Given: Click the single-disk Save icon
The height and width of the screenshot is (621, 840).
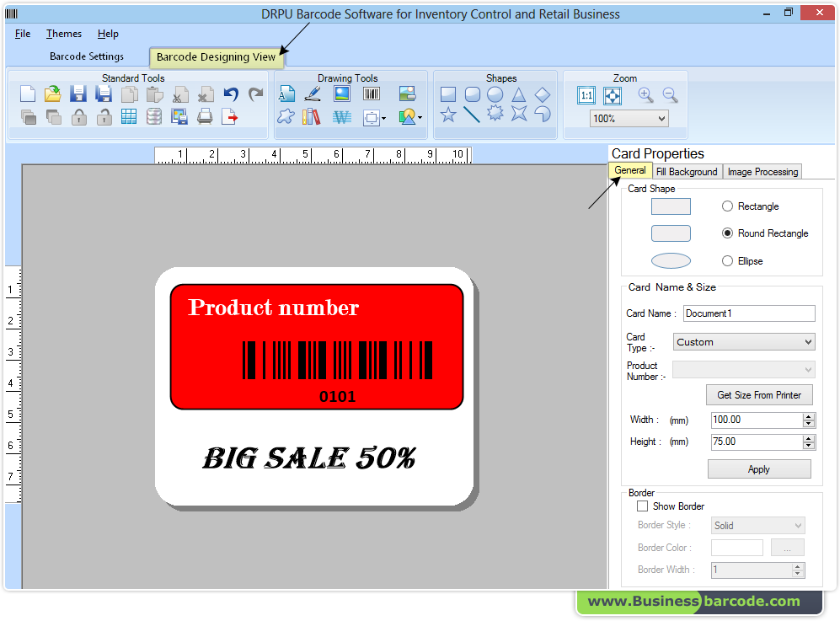Looking at the screenshot, I should tap(78, 94).
